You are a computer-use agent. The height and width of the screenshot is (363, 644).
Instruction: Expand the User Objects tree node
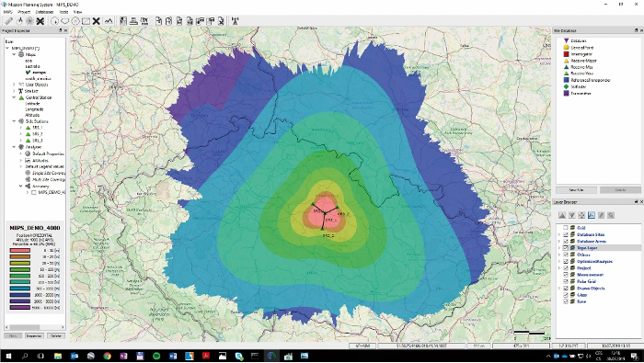[x=14, y=85]
